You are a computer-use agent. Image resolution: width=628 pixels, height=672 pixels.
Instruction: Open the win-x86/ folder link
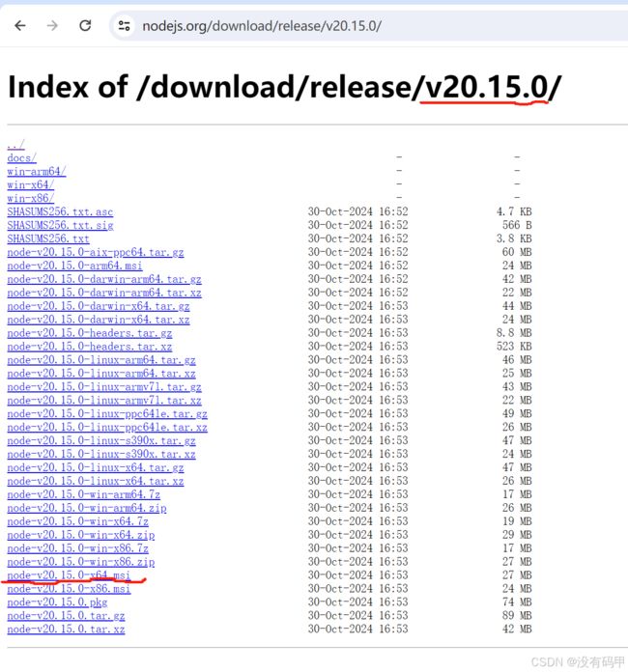(x=31, y=199)
